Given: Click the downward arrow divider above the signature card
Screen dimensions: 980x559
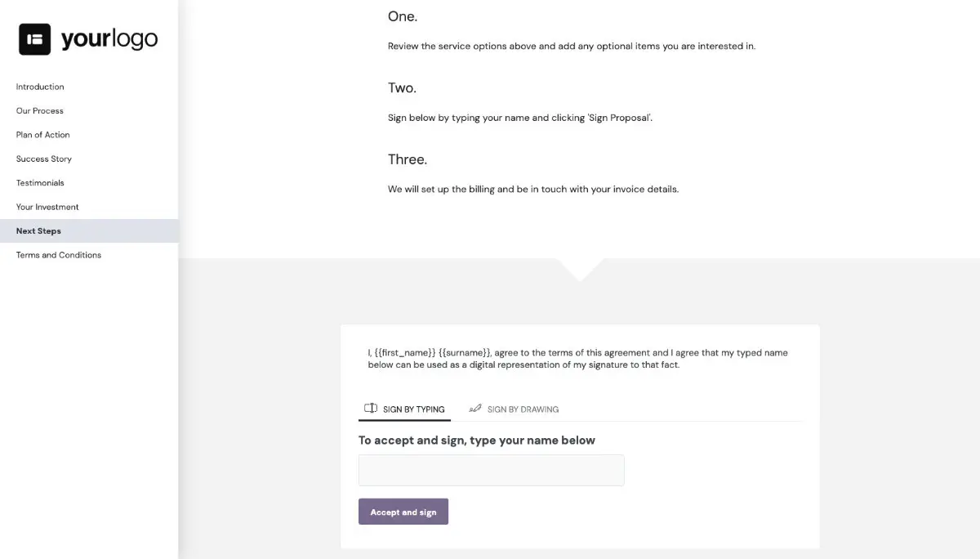Looking at the screenshot, I should coord(580,270).
